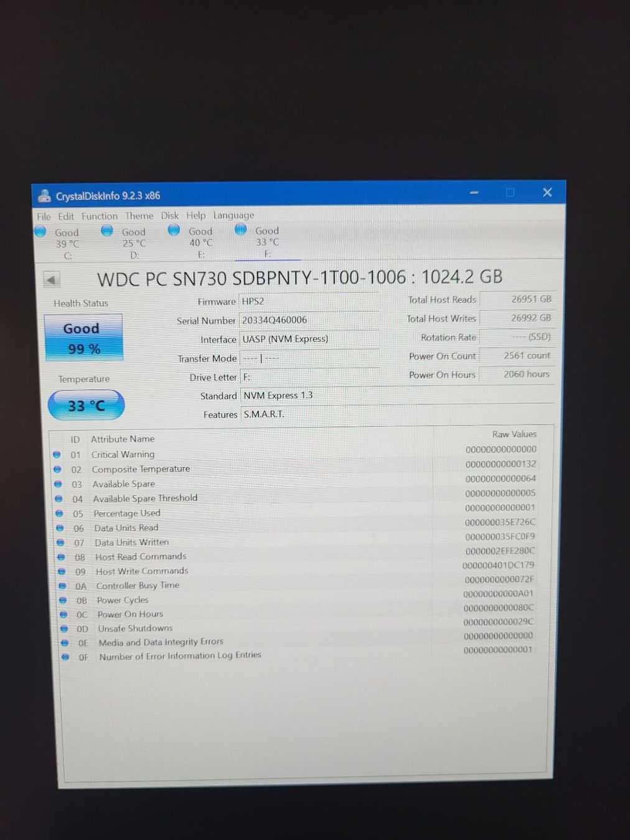Click the CrystalDiskInfo title bar icon
This screenshot has width=630, height=840.
tap(44, 195)
